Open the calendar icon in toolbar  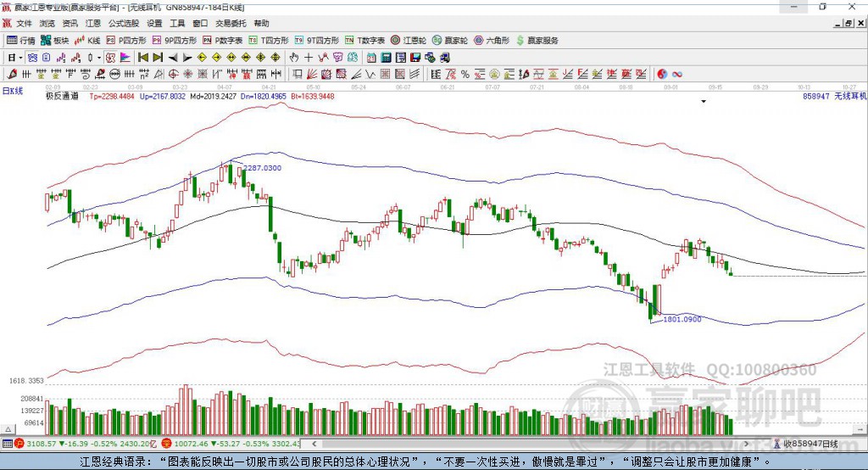coord(371,58)
